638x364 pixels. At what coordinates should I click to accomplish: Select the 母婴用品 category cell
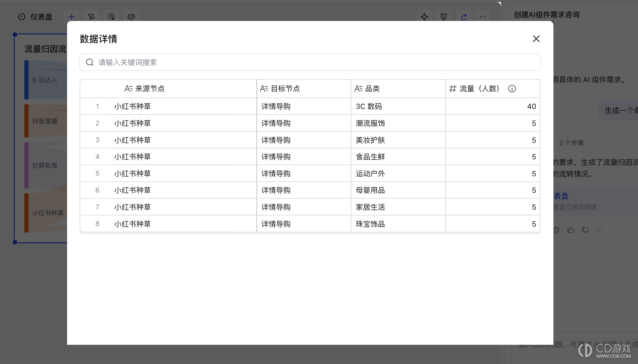pos(398,190)
